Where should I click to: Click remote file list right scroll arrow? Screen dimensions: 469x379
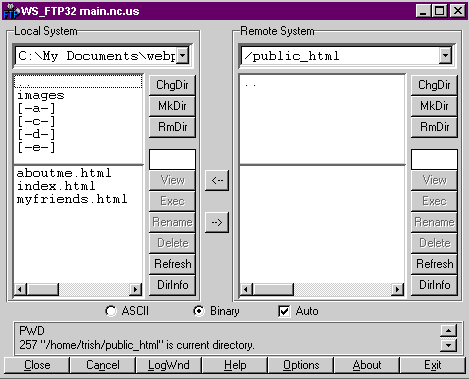pos(397,289)
